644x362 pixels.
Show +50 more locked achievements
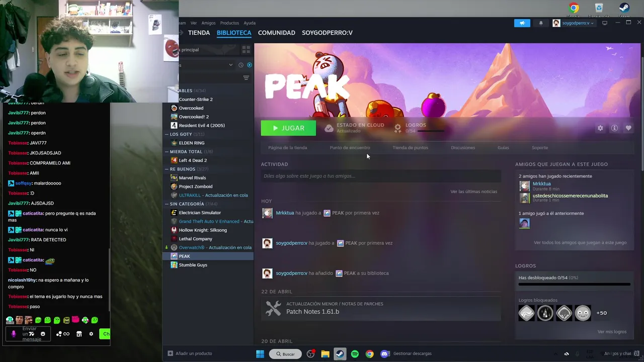point(601,313)
